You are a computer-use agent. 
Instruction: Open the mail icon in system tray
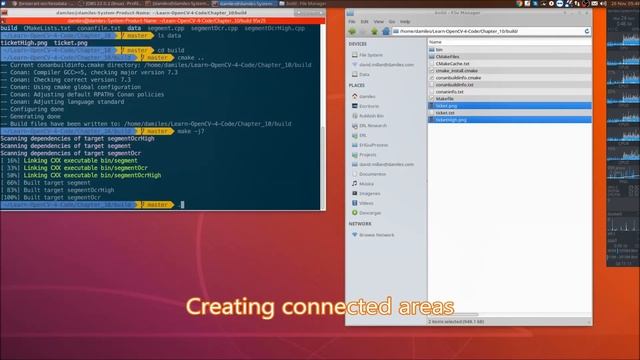coord(594,4)
